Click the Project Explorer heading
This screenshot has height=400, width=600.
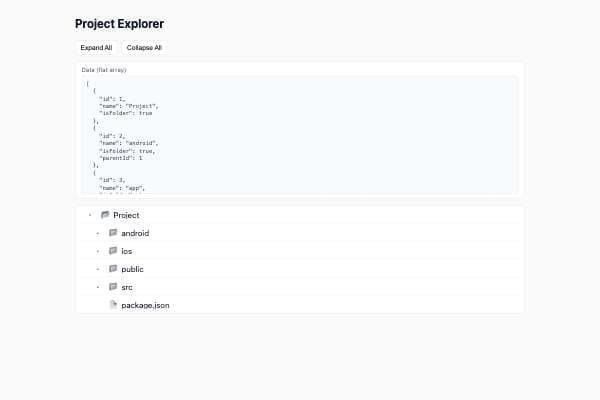click(x=119, y=24)
